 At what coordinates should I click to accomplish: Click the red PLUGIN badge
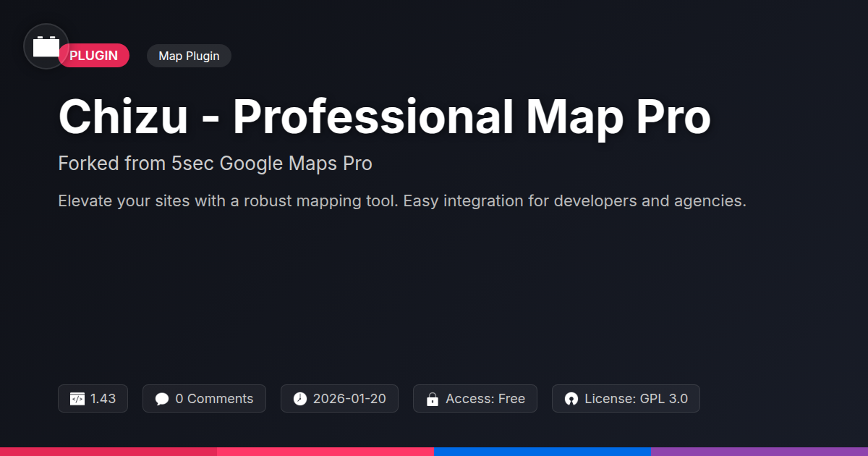pyautogui.click(x=93, y=56)
